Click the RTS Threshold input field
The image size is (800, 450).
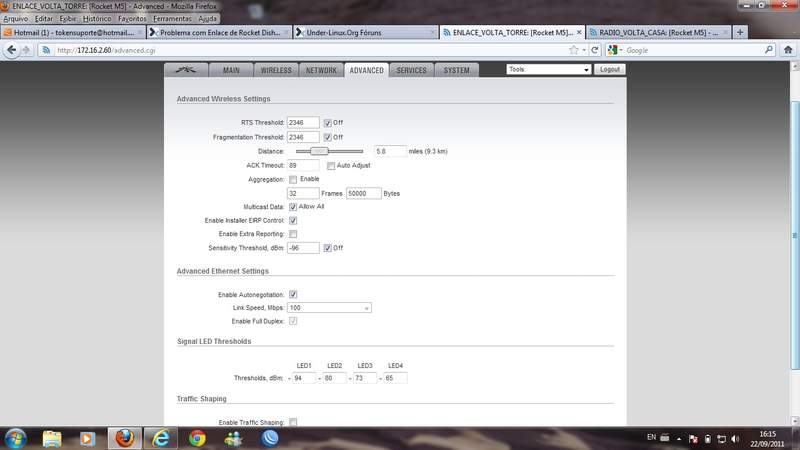[303, 122]
